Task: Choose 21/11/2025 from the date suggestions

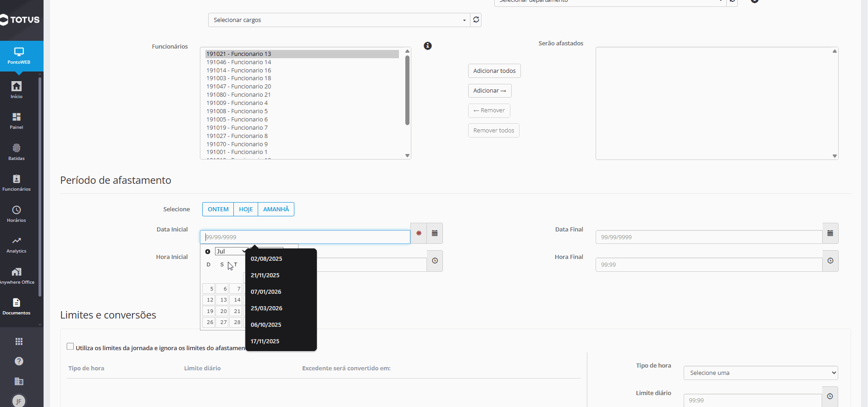Action: [x=265, y=275]
